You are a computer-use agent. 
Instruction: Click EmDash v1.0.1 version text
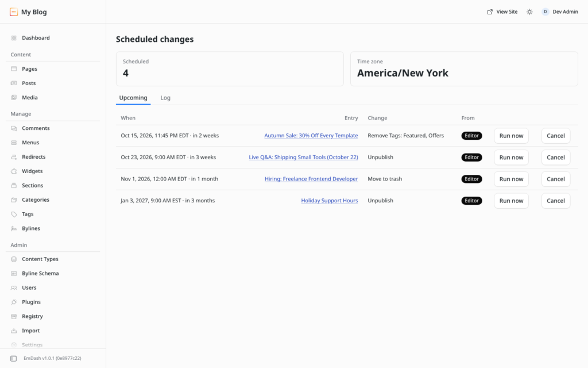pos(52,358)
